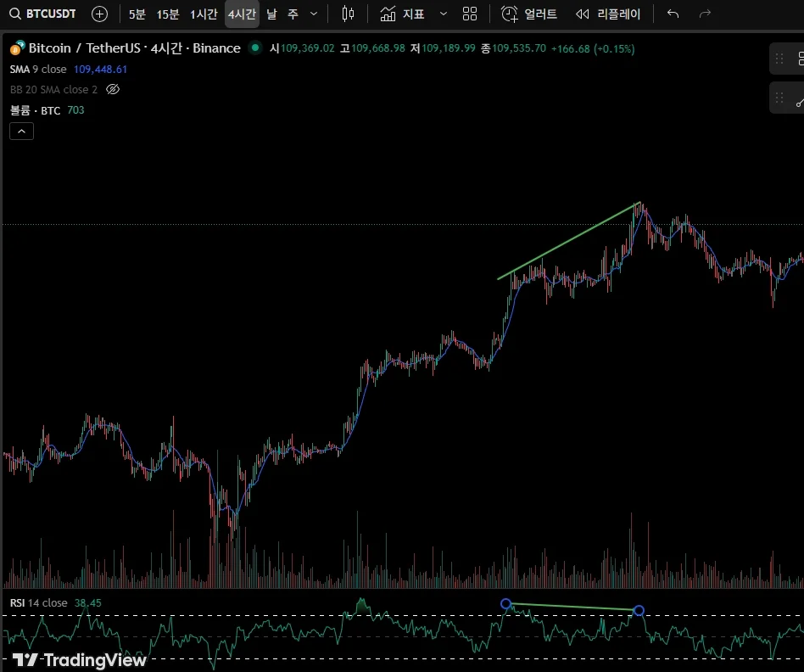Select the 4시간 interval
This screenshot has height=672, width=804.
(x=242, y=14)
